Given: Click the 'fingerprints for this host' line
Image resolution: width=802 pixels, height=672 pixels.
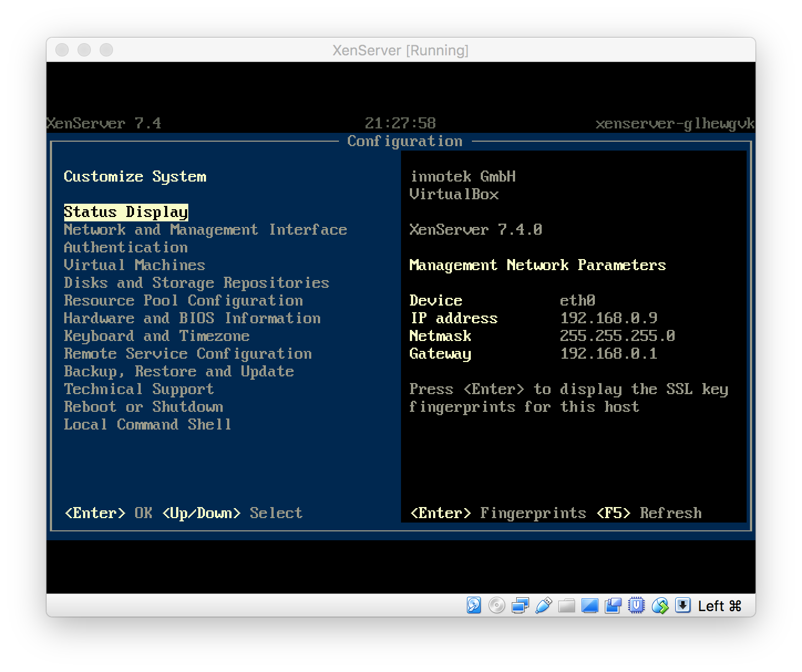Looking at the screenshot, I should pos(525,407).
